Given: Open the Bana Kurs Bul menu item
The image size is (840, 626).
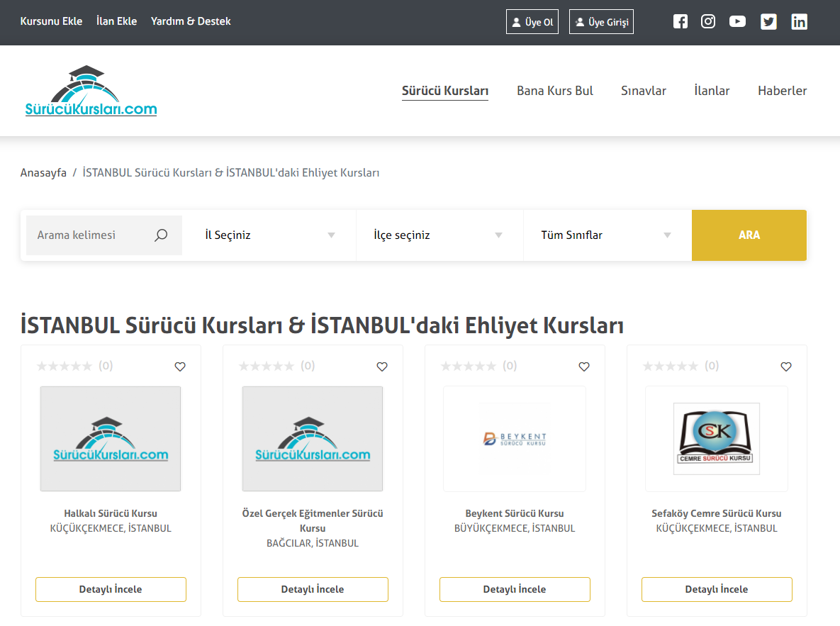Looking at the screenshot, I should pyautogui.click(x=555, y=91).
